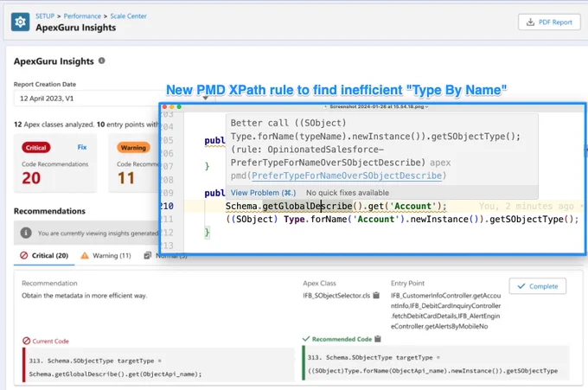This screenshot has width=588, height=390.
Task: Copy the IFB_SObjectSelector.cls class name
Action: point(376,295)
